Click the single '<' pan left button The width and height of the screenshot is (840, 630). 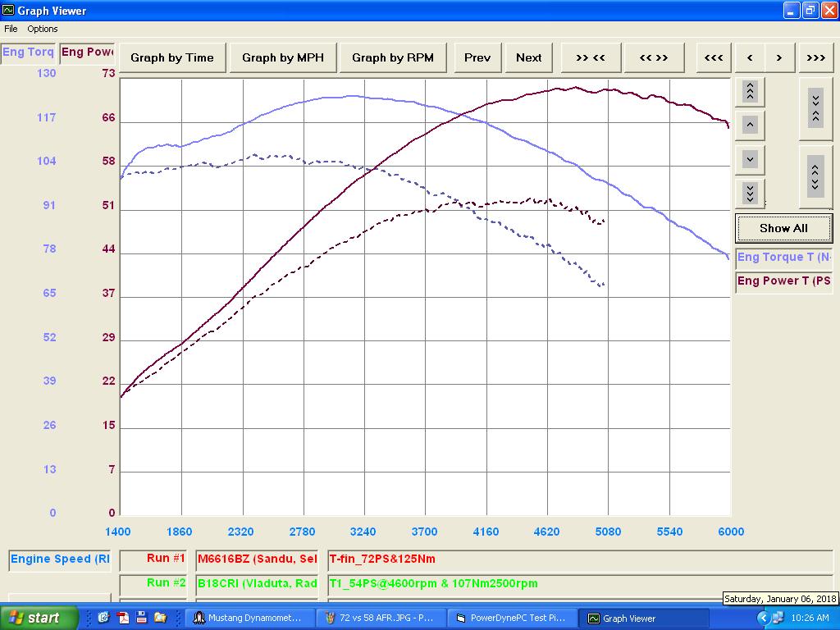750,57
